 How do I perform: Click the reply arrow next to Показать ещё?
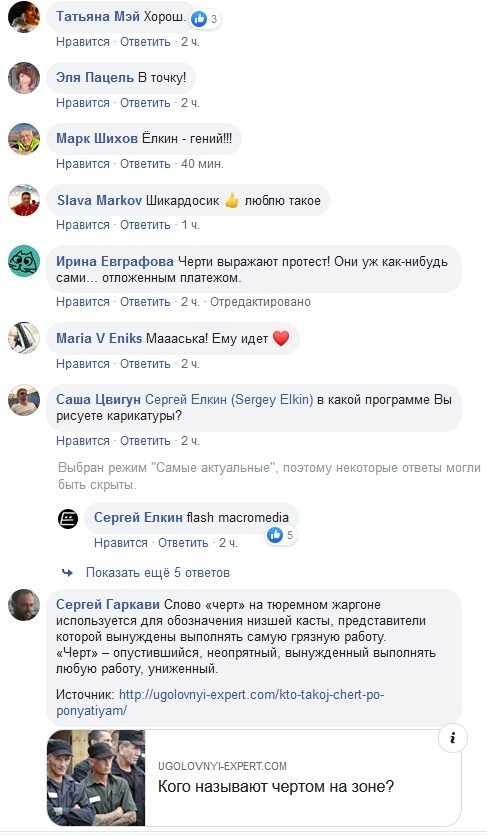pos(68,573)
